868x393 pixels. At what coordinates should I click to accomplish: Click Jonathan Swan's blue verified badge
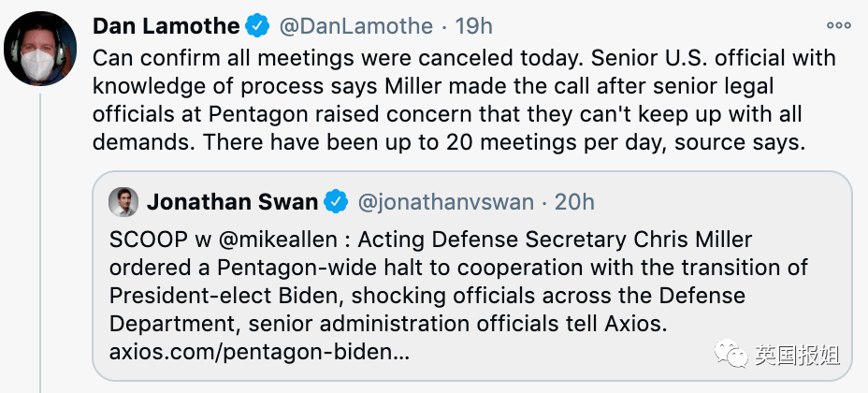(x=336, y=201)
